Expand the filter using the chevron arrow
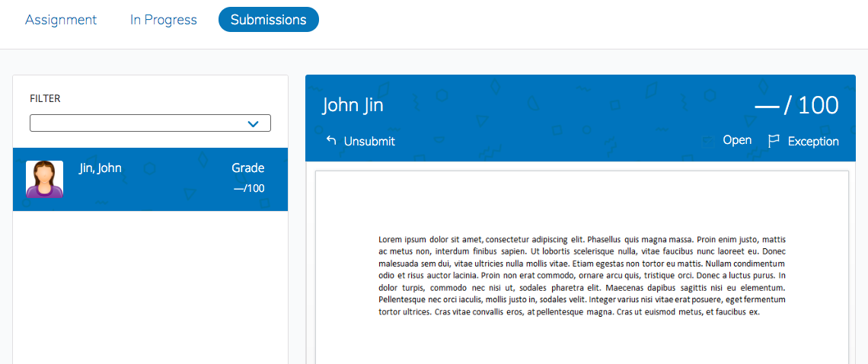 (254, 123)
